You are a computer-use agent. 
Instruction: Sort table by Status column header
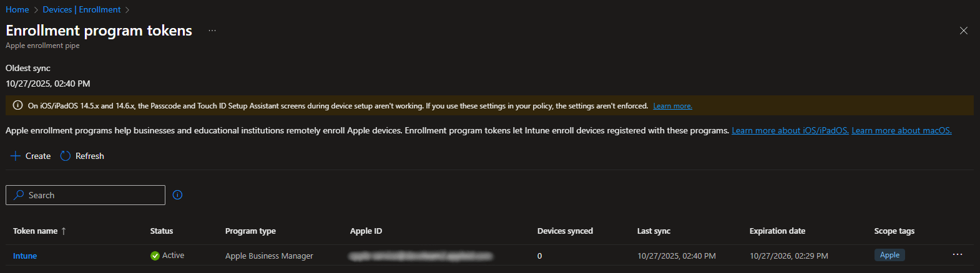[162, 231]
